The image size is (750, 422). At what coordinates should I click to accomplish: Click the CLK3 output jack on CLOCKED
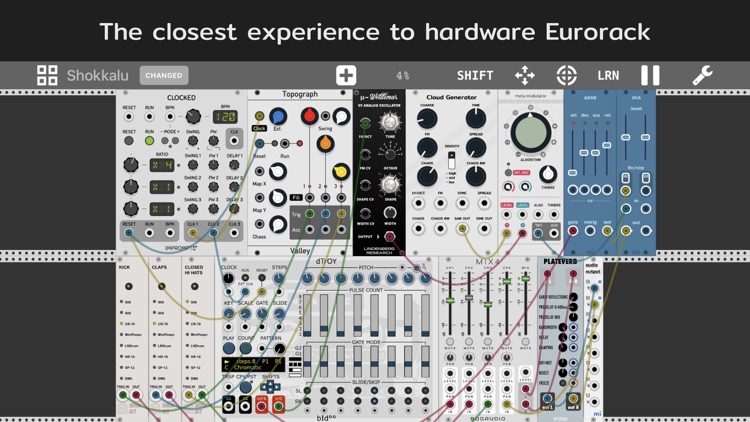(x=234, y=233)
